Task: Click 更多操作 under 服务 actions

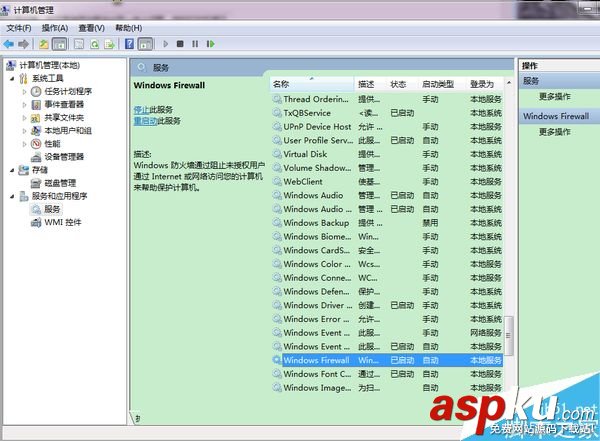Action: (554, 96)
